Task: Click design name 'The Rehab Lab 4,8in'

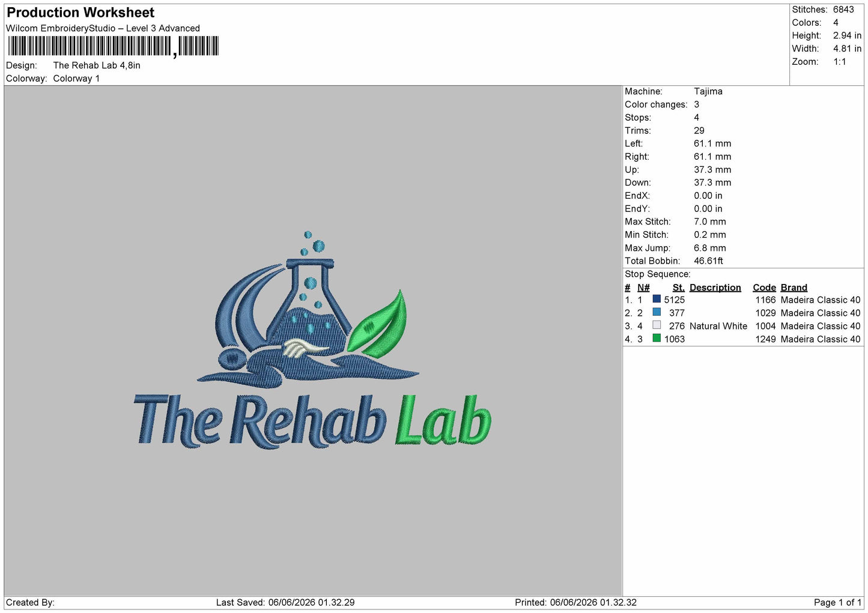Action: pos(97,65)
